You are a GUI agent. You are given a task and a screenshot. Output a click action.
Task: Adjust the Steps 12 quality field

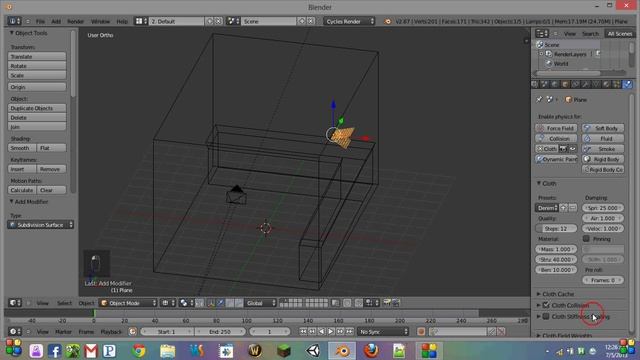(556, 229)
